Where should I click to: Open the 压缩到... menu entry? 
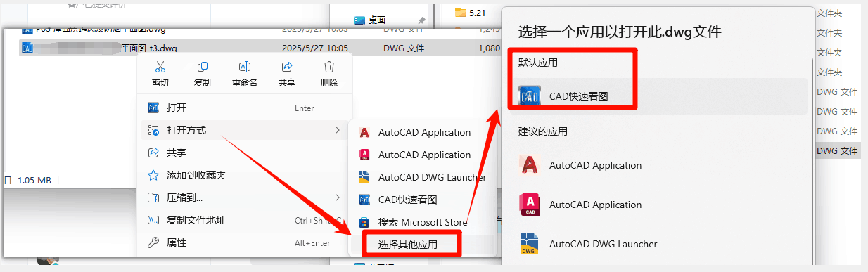pos(244,197)
